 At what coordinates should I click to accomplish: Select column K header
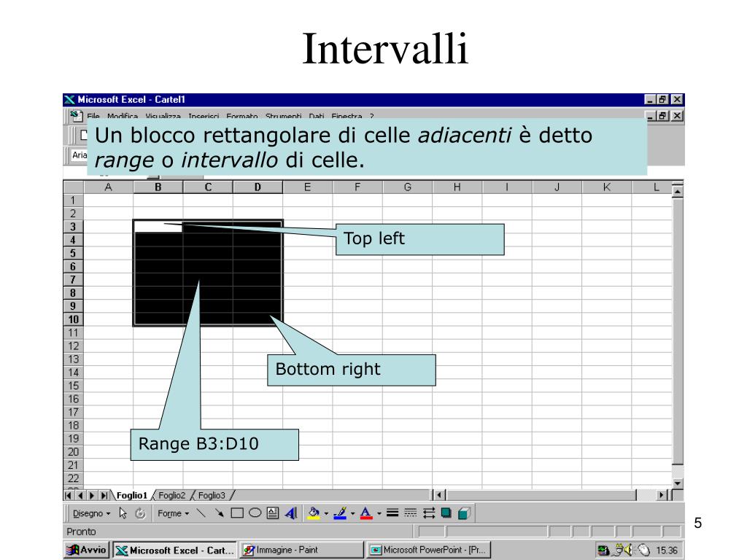(x=606, y=187)
